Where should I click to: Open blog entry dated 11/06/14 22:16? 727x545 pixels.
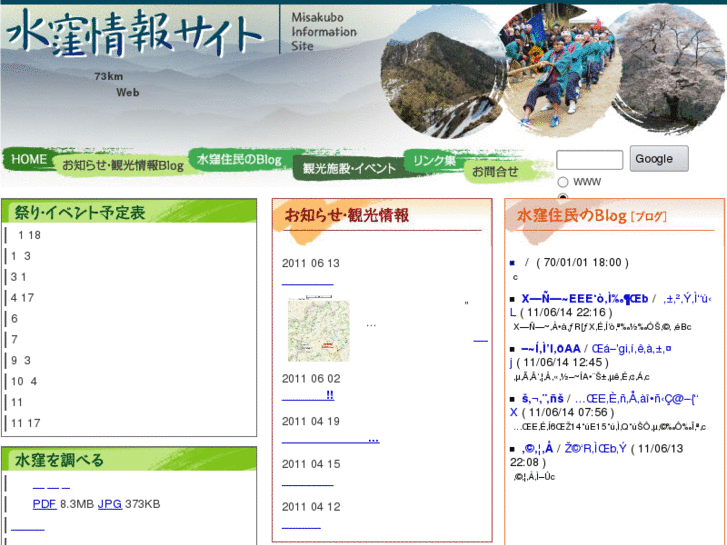(x=584, y=299)
